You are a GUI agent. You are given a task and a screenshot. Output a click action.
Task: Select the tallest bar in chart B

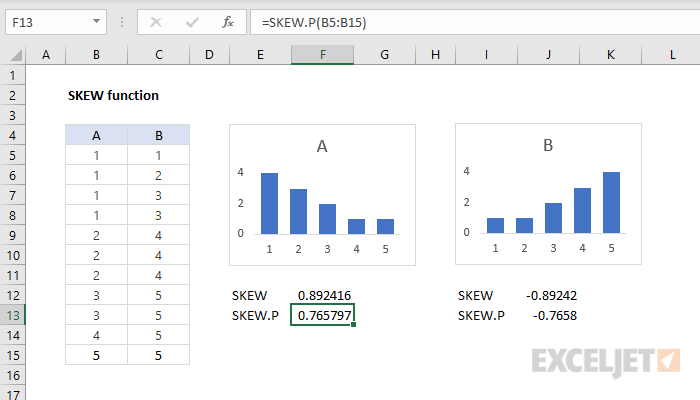tap(611, 203)
